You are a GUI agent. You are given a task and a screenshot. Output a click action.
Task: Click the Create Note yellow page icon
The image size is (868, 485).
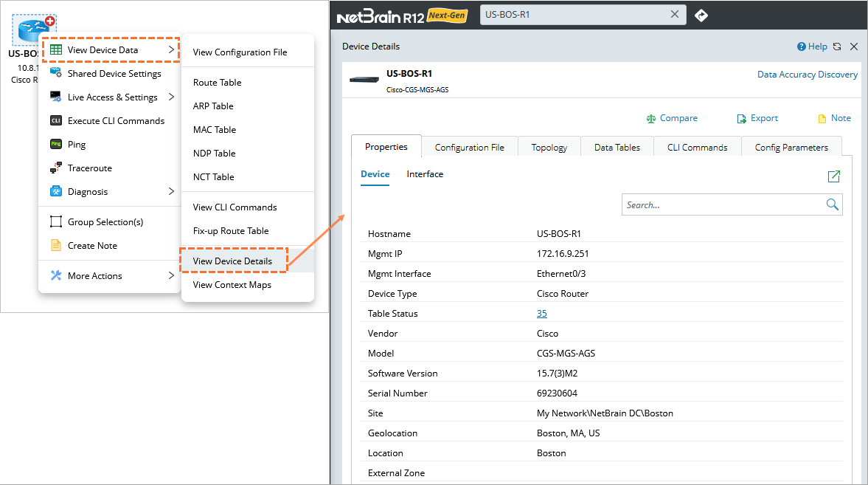point(56,245)
